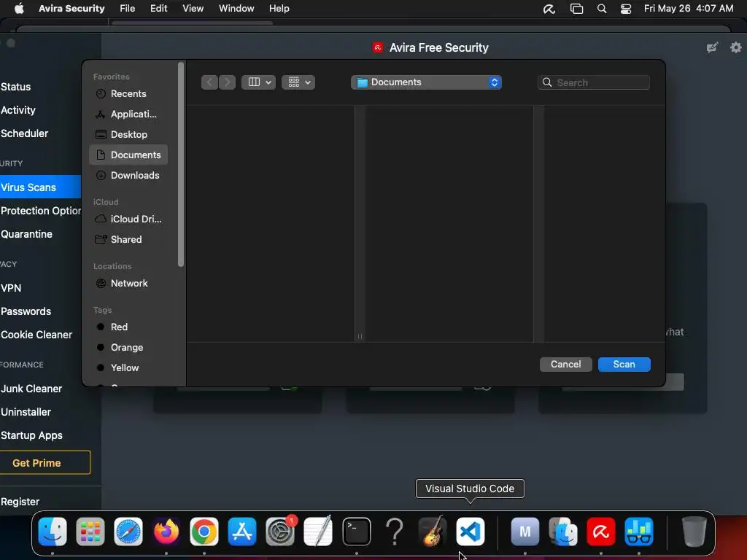Click Register in Avira sidebar
This screenshot has width=747, height=560.
click(x=20, y=502)
